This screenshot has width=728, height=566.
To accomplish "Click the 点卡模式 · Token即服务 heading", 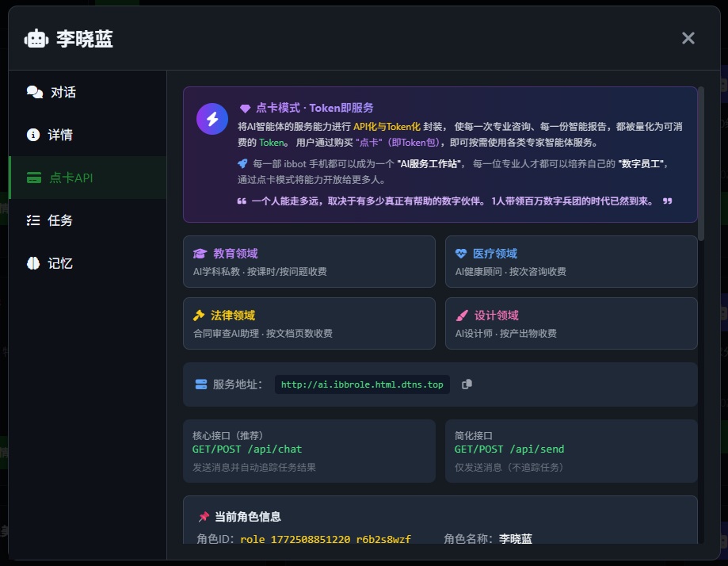I will (314, 109).
